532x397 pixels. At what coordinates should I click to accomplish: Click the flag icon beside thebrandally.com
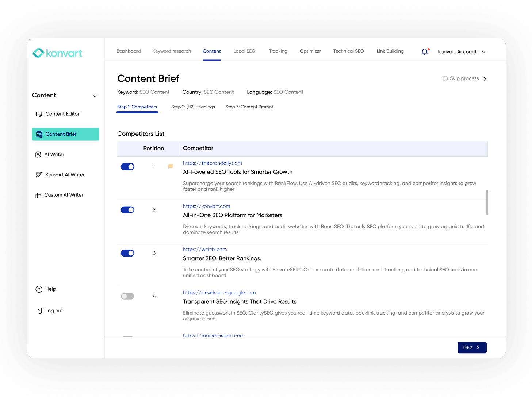point(170,166)
